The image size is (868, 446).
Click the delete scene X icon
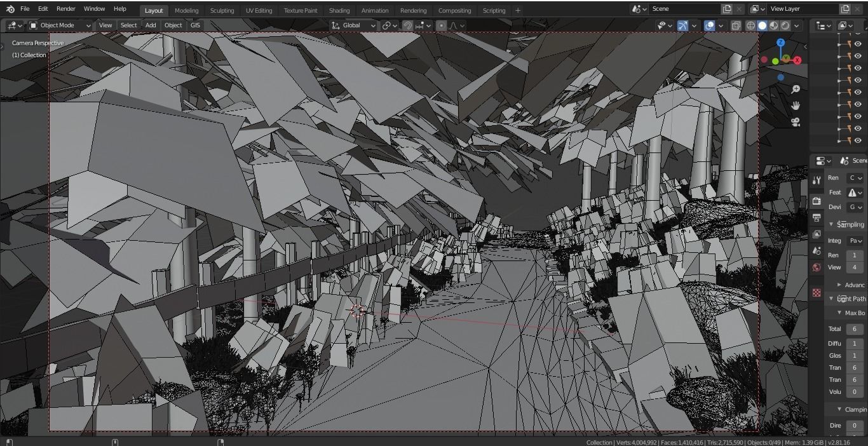739,9
